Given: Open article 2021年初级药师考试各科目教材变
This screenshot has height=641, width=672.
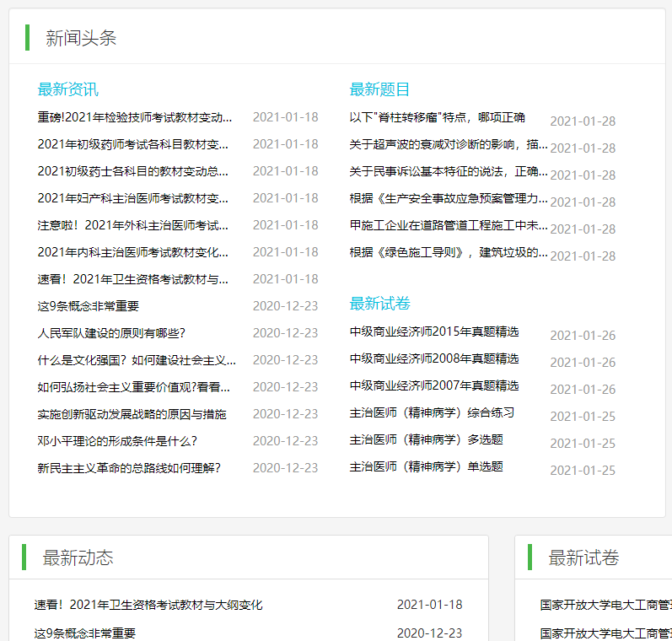Looking at the screenshot, I should coord(133,144).
